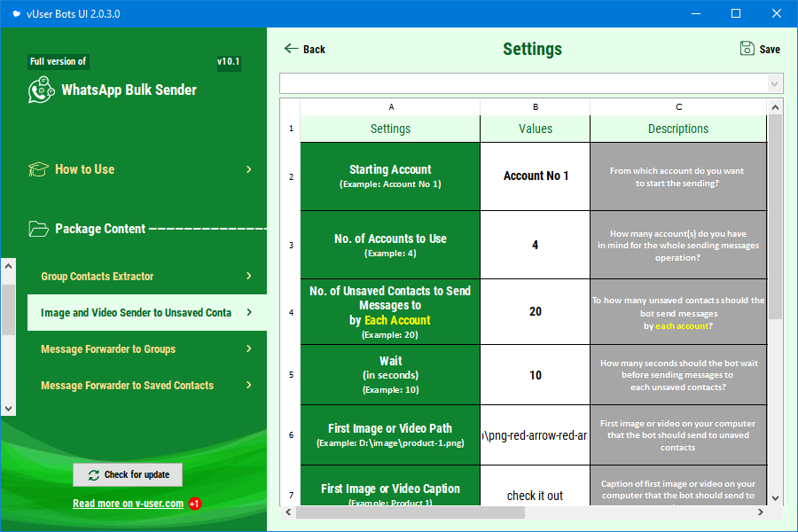Click the Wait (in seconds) settings cell
This screenshot has height=532, width=798.
(x=390, y=375)
